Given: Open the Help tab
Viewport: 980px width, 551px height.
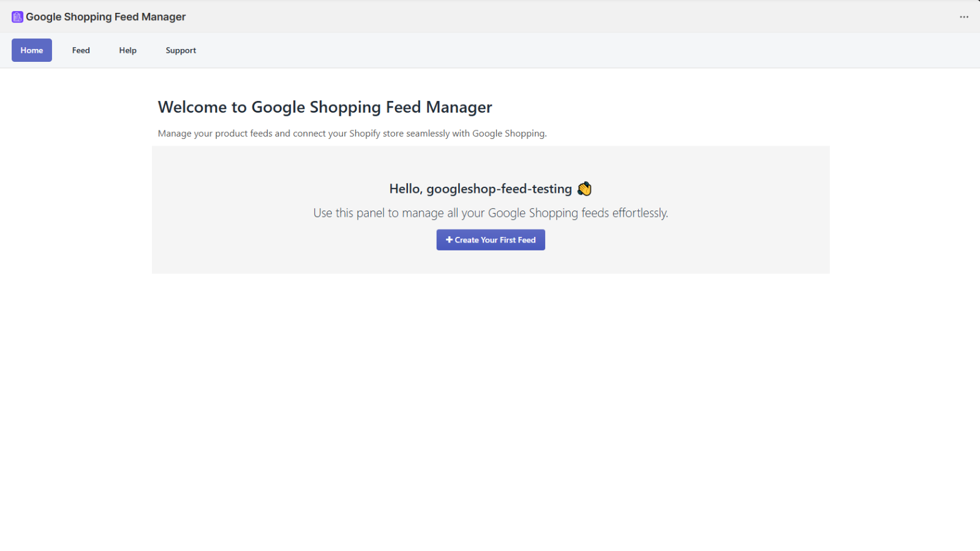Looking at the screenshot, I should coord(127,50).
